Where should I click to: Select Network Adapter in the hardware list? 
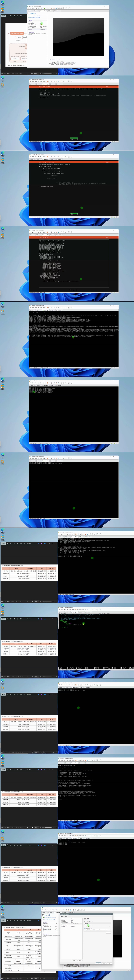point(64,925)
